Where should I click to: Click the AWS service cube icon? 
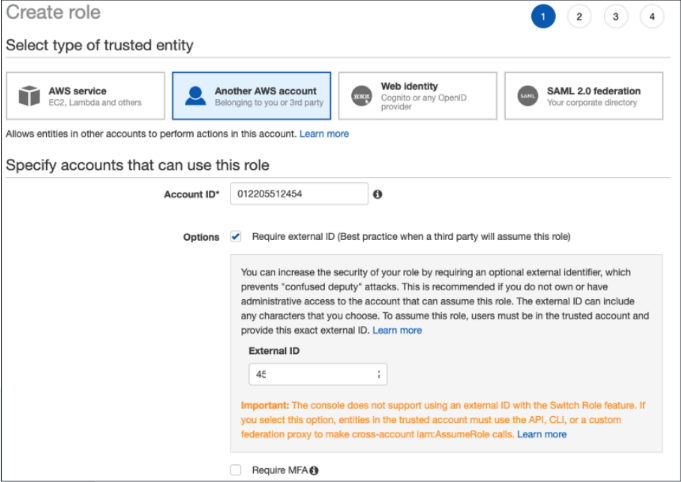[x=29, y=96]
